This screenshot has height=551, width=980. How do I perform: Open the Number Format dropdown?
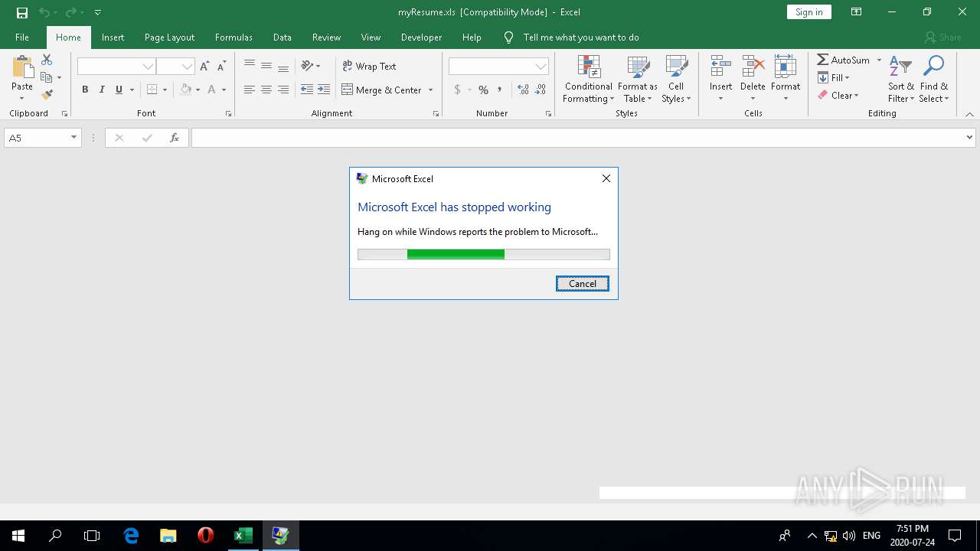click(x=541, y=67)
